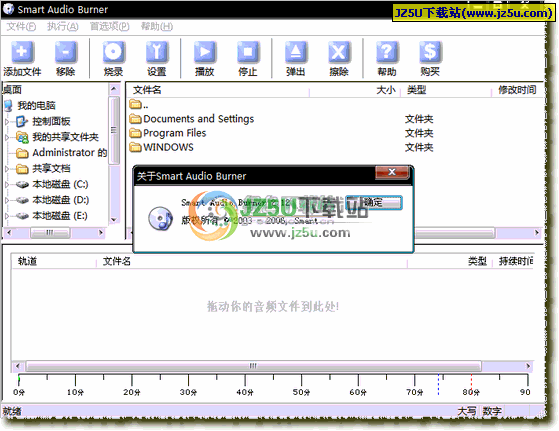
Task: Click the blue dashed marker on time ruler
Action: coord(439,384)
